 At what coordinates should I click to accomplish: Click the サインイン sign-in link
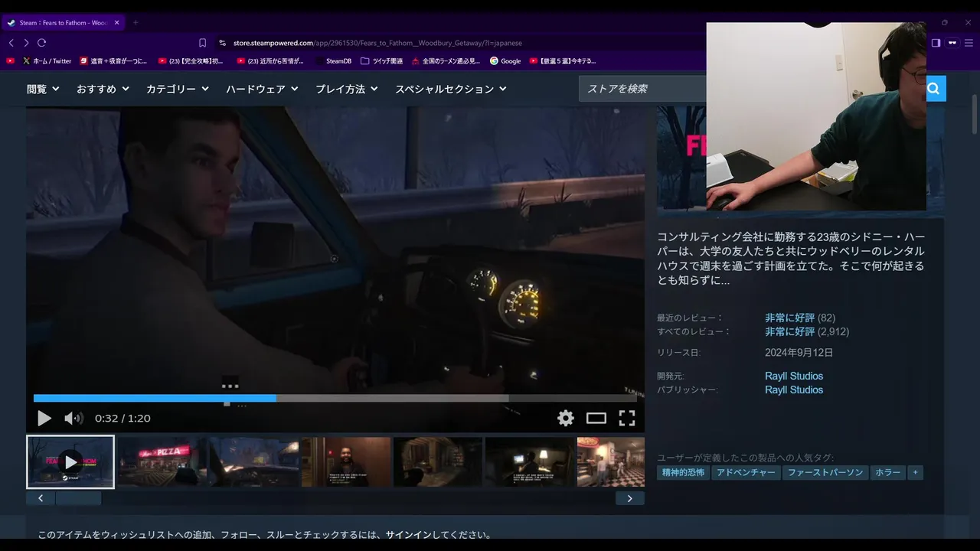[x=407, y=535]
